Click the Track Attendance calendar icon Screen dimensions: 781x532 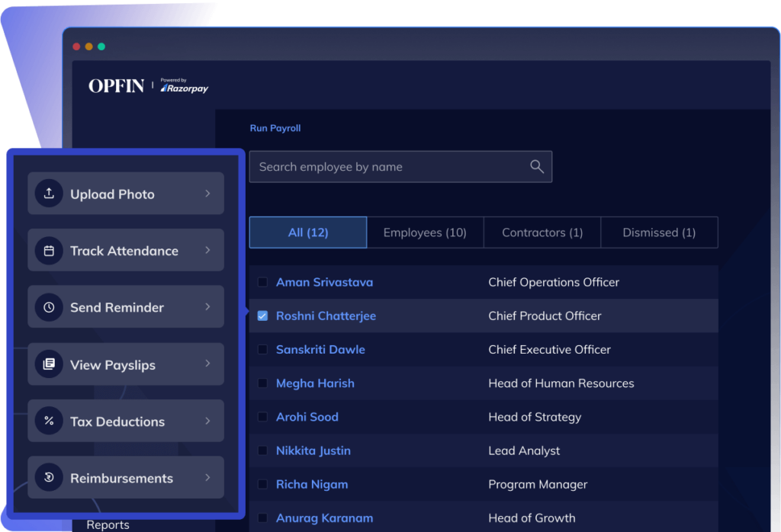(49, 250)
